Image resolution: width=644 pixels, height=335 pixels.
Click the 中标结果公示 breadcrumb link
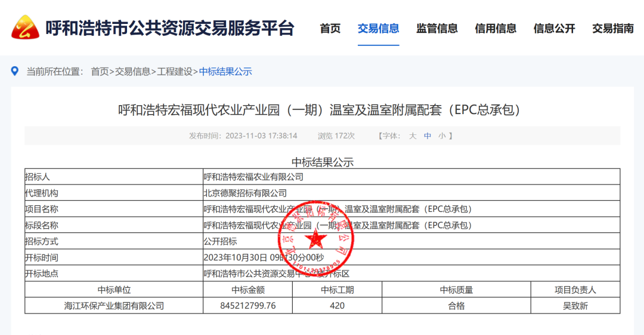click(225, 72)
